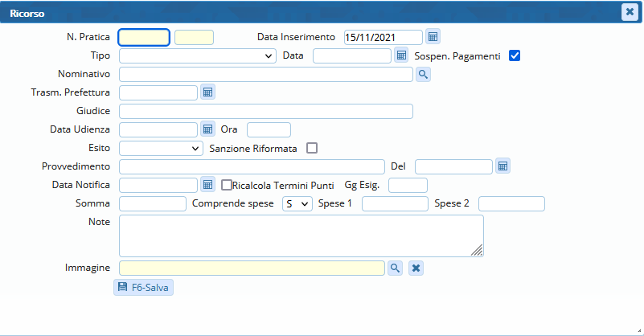
Task: Close the Ricorso dialog window
Action: pos(630,12)
